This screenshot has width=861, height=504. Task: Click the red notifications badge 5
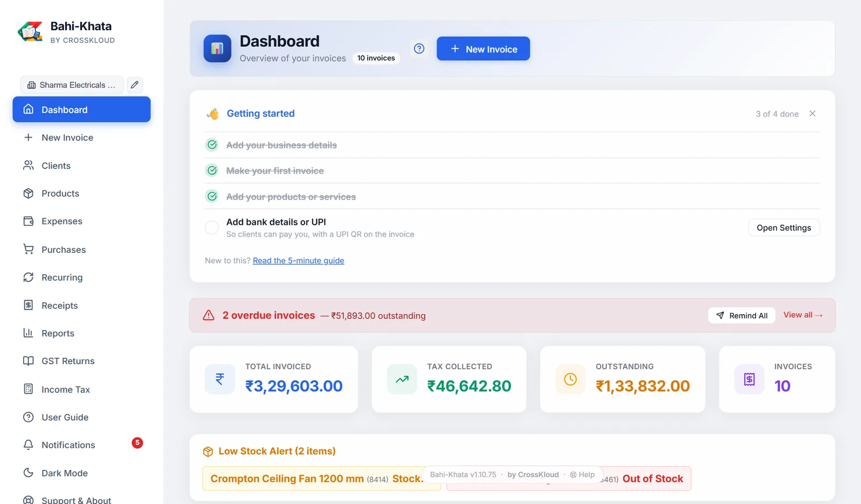click(x=137, y=443)
